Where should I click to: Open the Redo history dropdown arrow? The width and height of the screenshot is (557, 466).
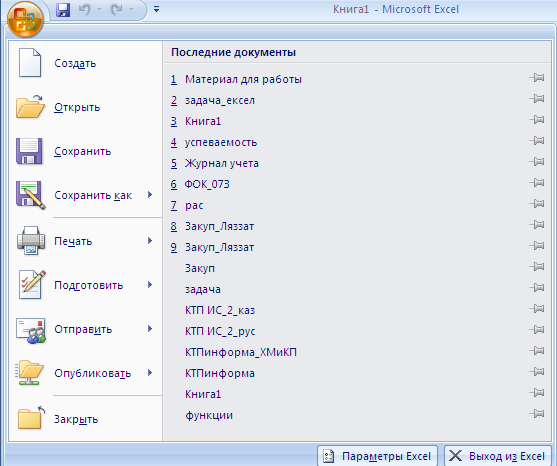click(x=132, y=10)
